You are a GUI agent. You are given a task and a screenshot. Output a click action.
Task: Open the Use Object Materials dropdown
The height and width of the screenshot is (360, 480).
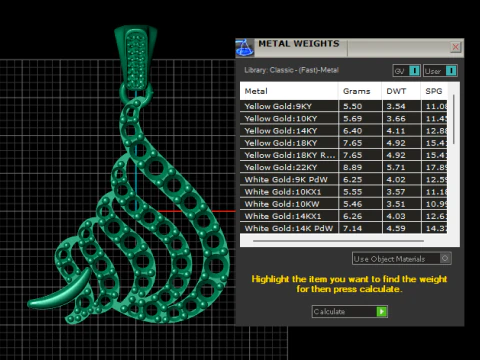pos(402,259)
